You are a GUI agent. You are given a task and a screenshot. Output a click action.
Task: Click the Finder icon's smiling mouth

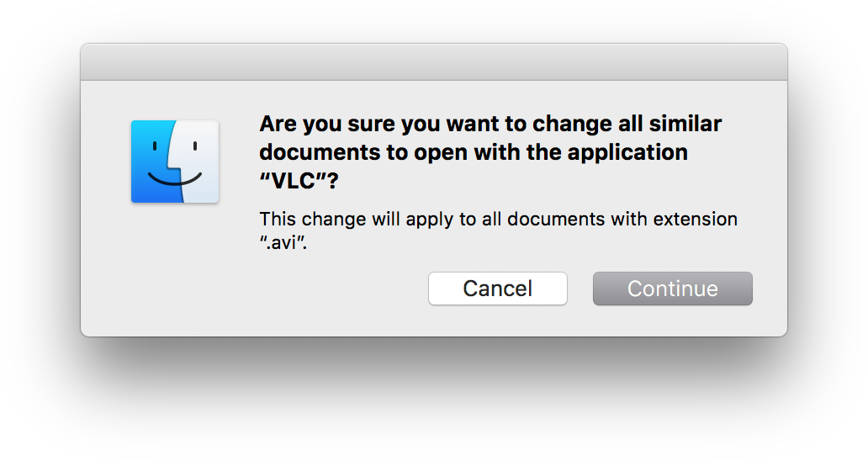click(x=174, y=179)
